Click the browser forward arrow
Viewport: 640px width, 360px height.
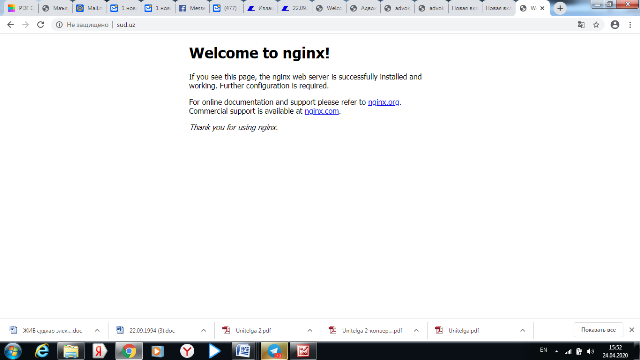(x=25, y=25)
